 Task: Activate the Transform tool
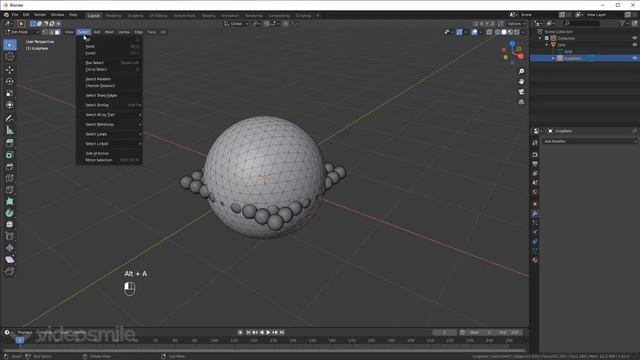pyautogui.click(x=10, y=105)
